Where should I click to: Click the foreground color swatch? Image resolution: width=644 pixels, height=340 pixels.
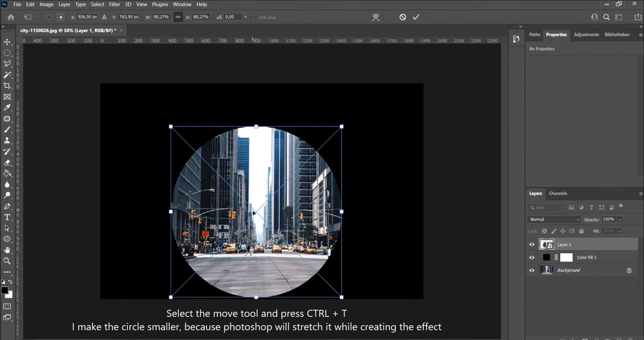tap(5, 290)
